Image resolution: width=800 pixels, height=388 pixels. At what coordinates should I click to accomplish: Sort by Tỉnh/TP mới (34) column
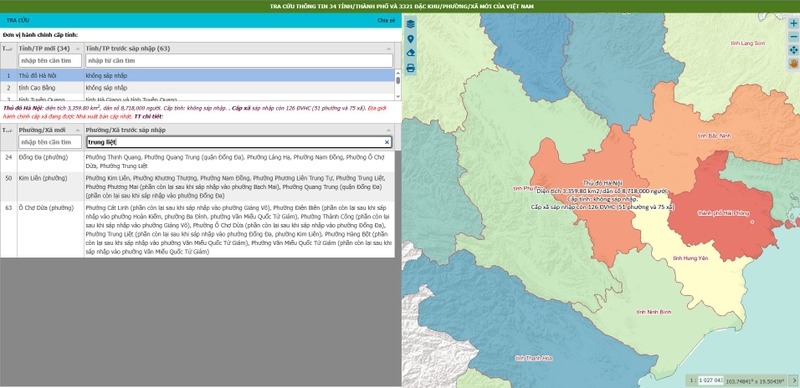click(x=50, y=48)
